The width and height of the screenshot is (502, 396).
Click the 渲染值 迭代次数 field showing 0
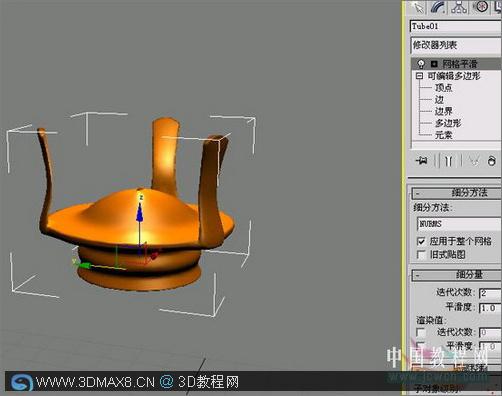[491, 332]
